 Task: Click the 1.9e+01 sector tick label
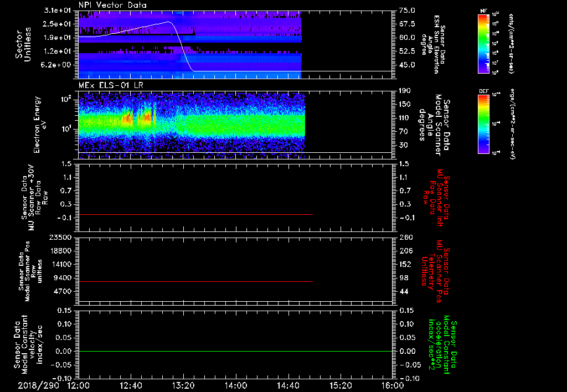click(57, 38)
